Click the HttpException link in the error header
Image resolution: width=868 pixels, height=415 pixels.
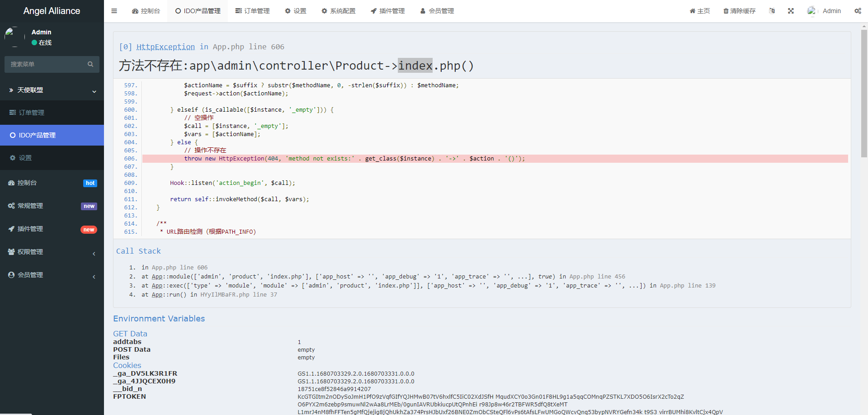click(x=165, y=47)
